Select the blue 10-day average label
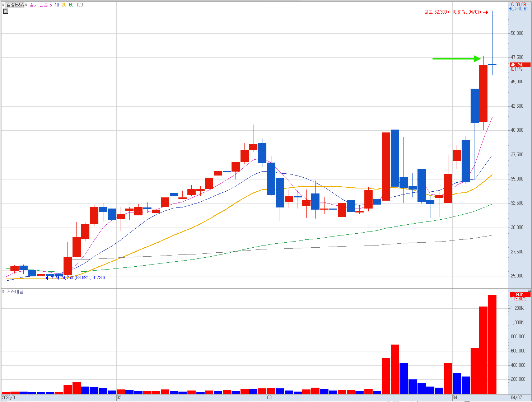The height and width of the screenshot is (402, 532). click(x=57, y=5)
